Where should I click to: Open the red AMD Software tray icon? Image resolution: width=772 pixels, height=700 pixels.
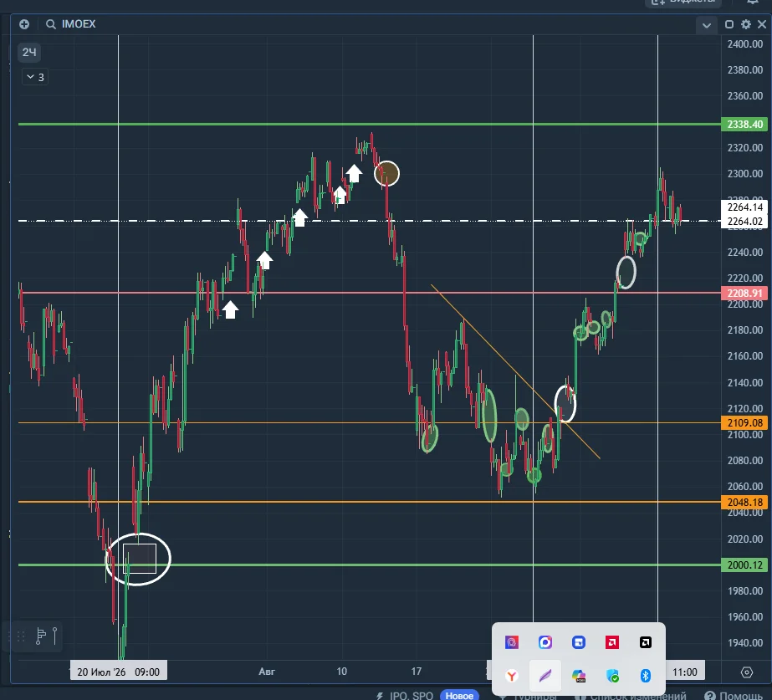612,642
